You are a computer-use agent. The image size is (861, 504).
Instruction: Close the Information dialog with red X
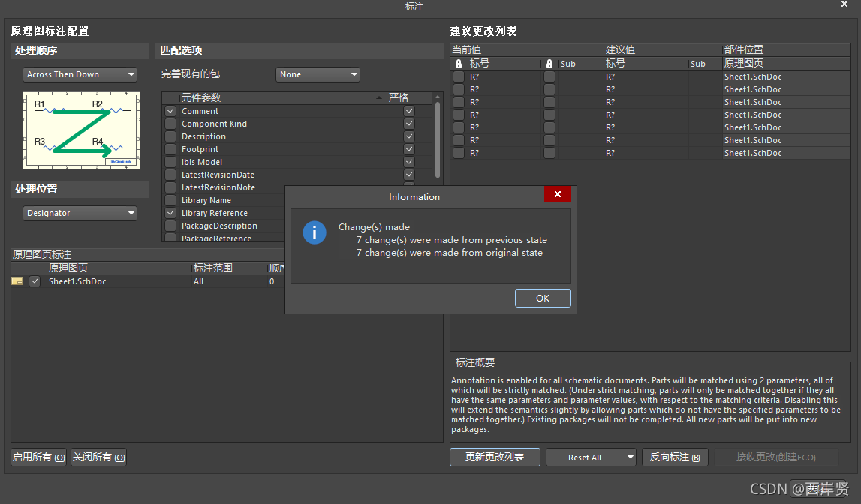[557, 194]
